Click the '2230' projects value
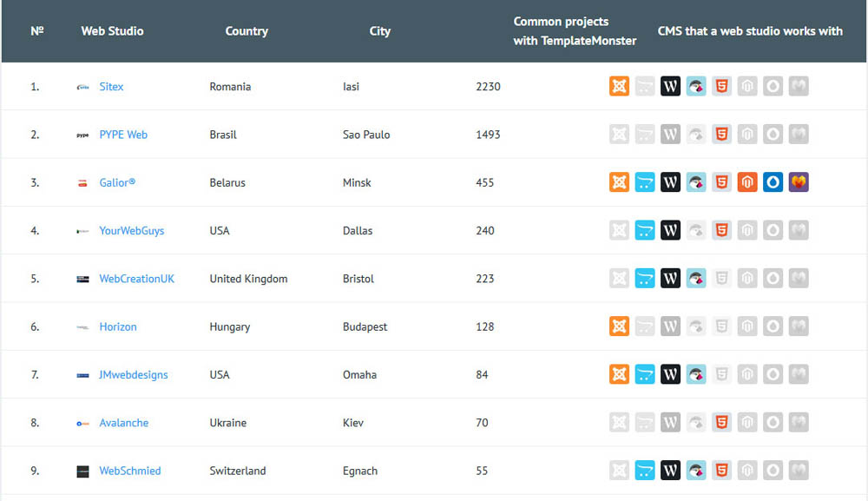 point(488,86)
